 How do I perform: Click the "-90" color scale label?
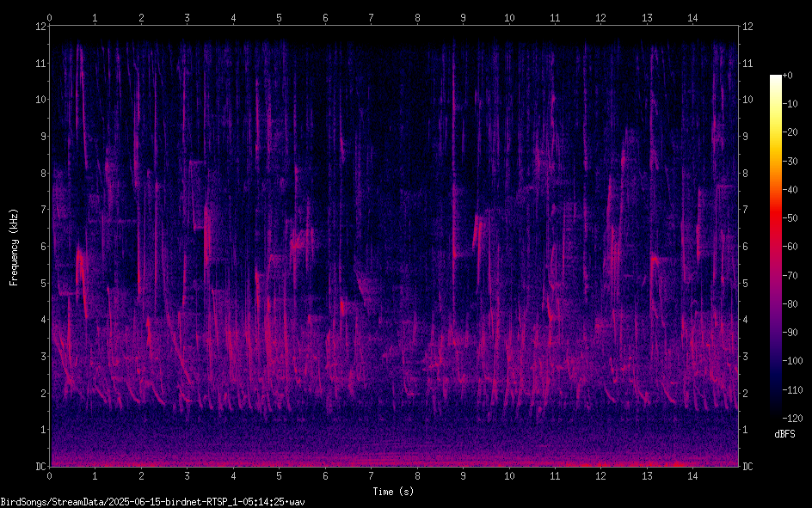pyautogui.click(x=790, y=333)
